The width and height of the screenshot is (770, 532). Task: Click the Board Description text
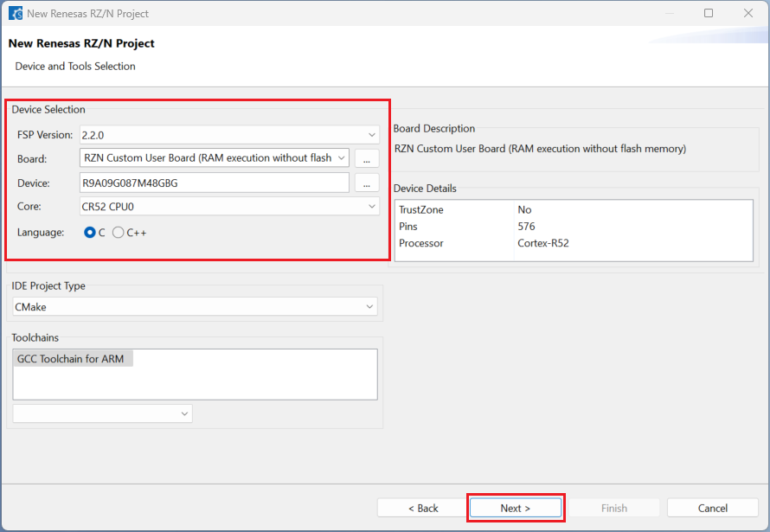pyautogui.click(x=540, y=149)
